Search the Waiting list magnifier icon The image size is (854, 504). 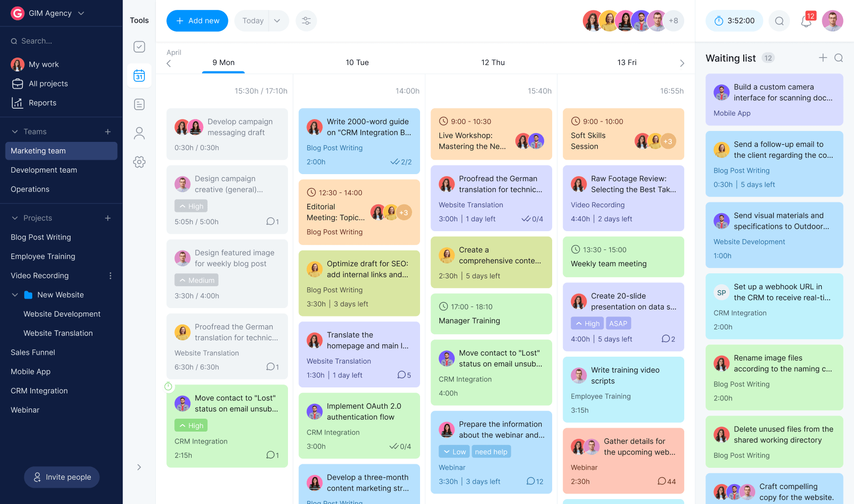click(839, 58)
